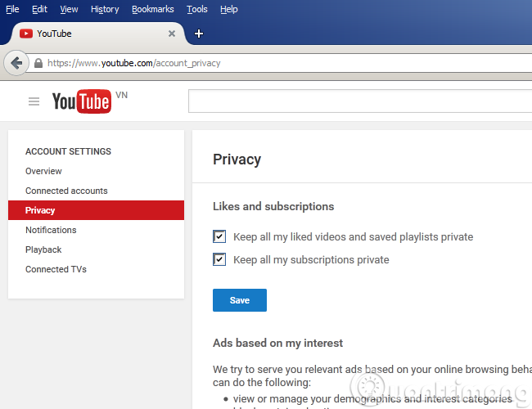Open the File menu
532x409 pixels.
(12, 9)
